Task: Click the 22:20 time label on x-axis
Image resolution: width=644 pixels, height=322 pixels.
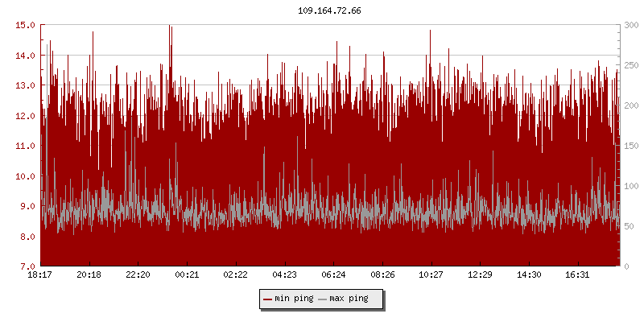Action: (x=138, y=275)
